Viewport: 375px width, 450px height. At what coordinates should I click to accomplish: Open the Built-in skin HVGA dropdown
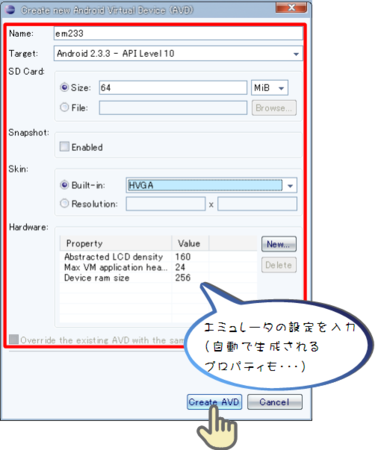coord(211,185)
